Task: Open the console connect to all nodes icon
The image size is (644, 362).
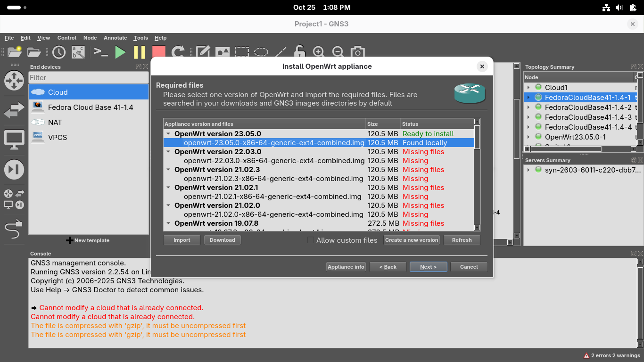Action: point(100,52)
